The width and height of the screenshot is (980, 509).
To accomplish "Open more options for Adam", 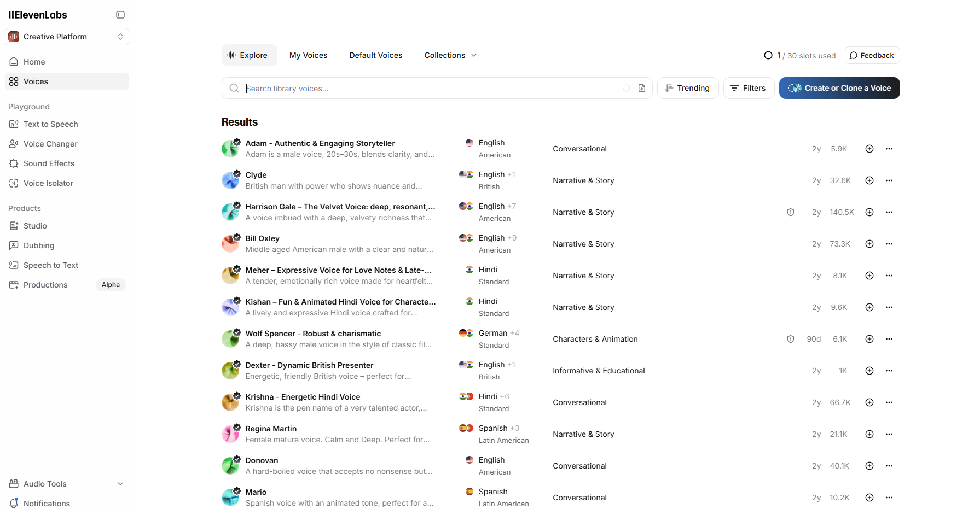I will click(889, 149).
